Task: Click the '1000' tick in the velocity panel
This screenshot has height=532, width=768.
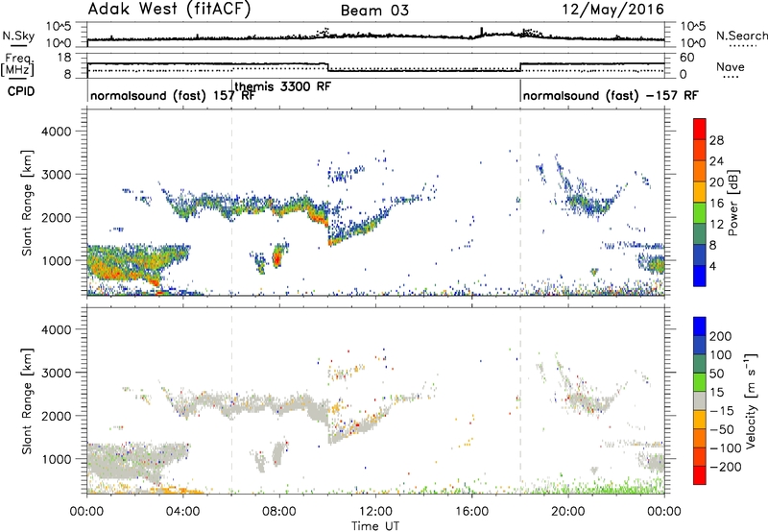Action: [56, 459]
